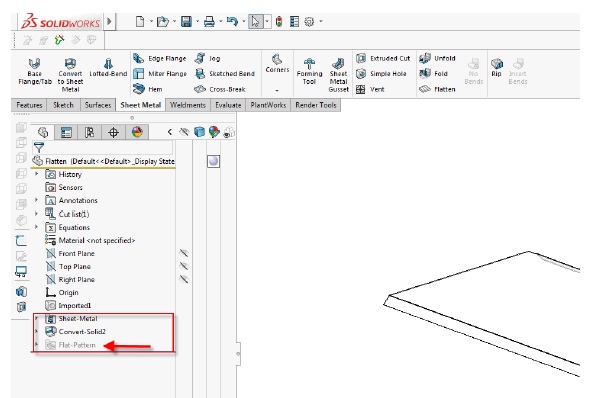Viewport: 589px width, 398px height.
Task: Choose the Extruded Cut tool
Action: 383,58
